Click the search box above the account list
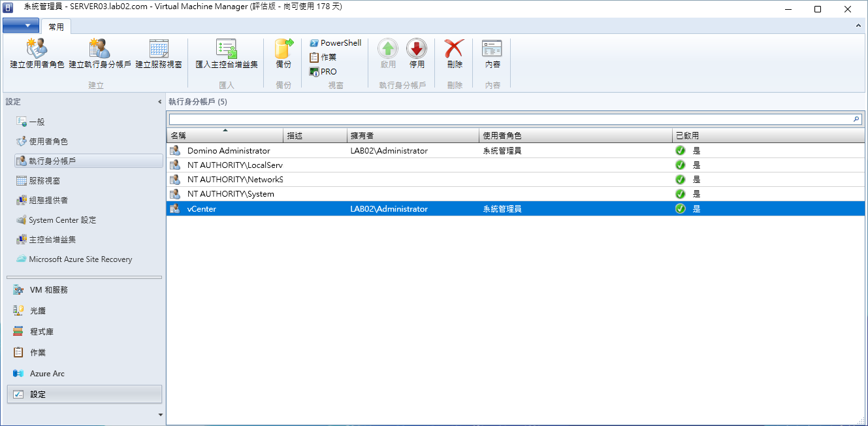This screenshot has width=868, height=426. [509, 120]
